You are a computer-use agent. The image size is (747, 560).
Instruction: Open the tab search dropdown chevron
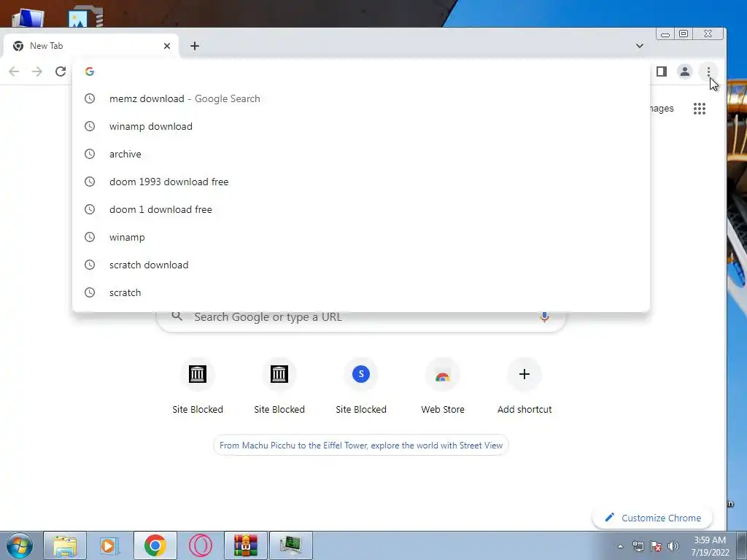coord(639,46)
